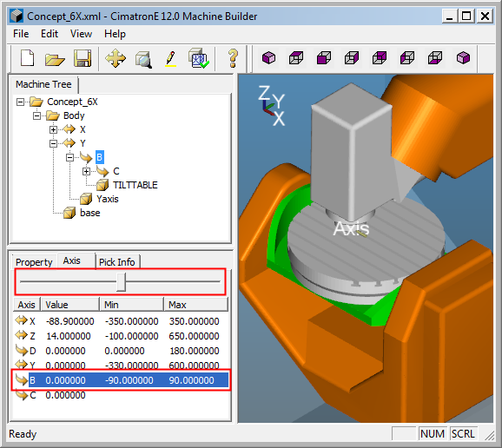
Task: Click the axis value slider thumb
Action: 121,281
